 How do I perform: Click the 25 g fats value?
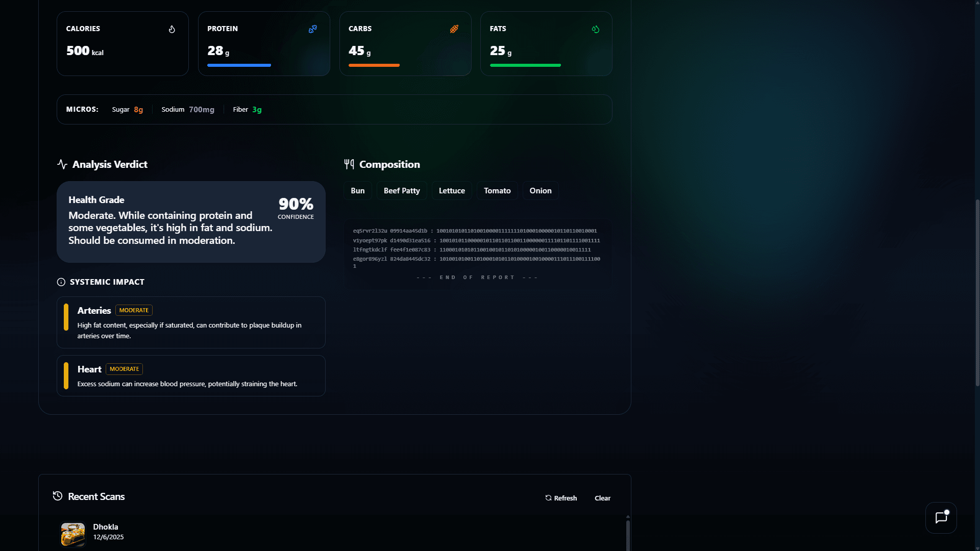(501, 51)
